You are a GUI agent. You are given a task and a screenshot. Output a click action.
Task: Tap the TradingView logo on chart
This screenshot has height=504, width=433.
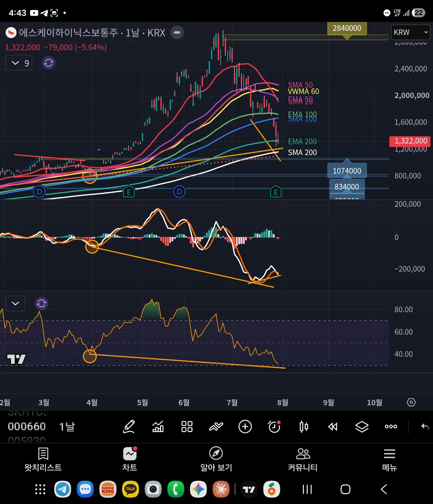(16, 359)
